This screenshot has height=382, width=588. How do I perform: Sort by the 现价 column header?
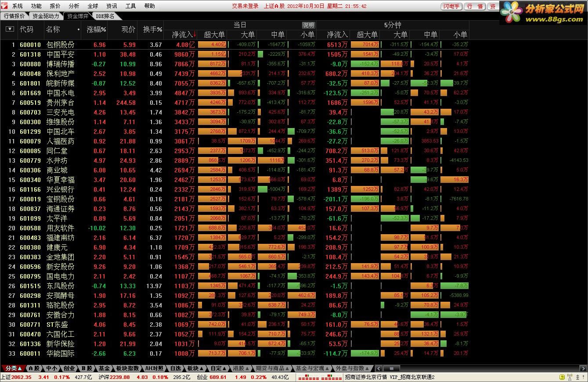click(x=128, y=29)
